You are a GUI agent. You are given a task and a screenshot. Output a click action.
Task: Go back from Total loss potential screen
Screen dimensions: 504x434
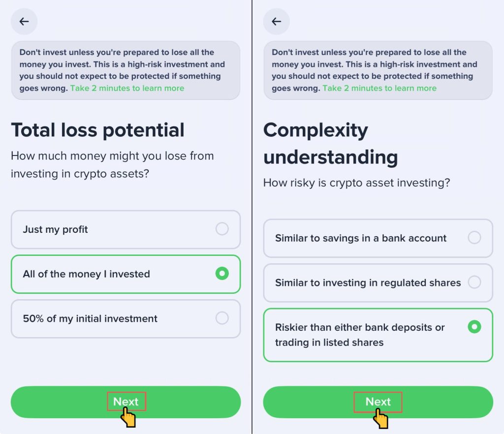tap(24, 22)
